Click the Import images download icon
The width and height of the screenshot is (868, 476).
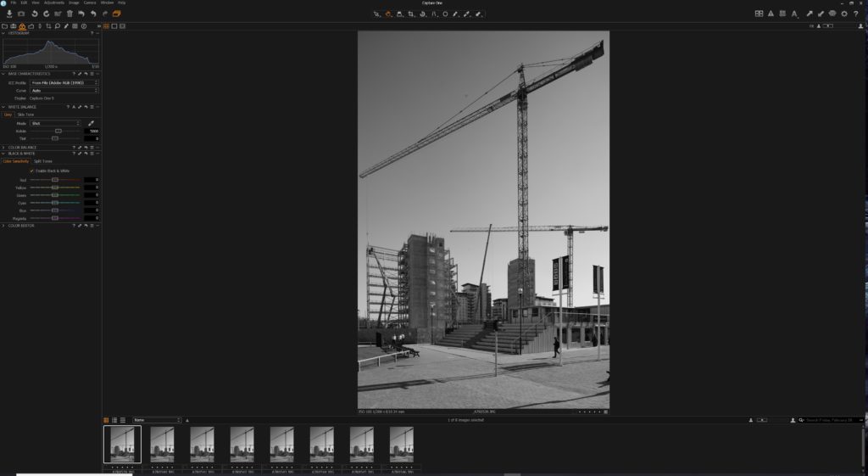pos(8,14)
